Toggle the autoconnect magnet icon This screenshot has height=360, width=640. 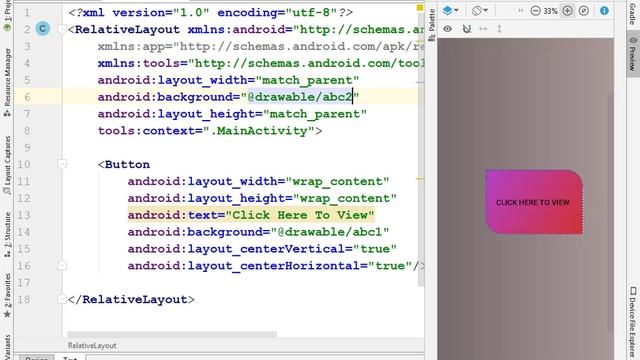[x=467, y=29]
